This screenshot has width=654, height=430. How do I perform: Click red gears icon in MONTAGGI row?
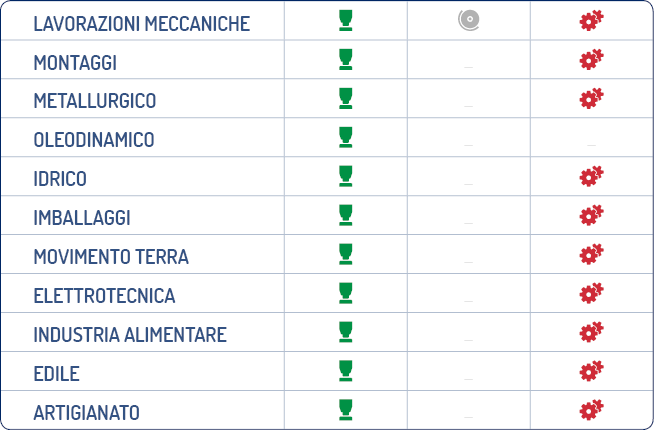pyautogui.click(x=591, y=59)
